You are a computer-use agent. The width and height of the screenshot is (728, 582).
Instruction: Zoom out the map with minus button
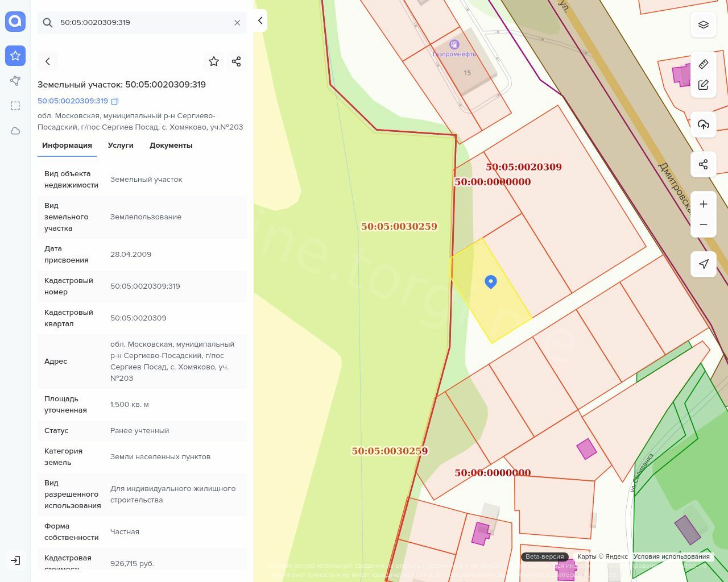(x=704, y=225)
